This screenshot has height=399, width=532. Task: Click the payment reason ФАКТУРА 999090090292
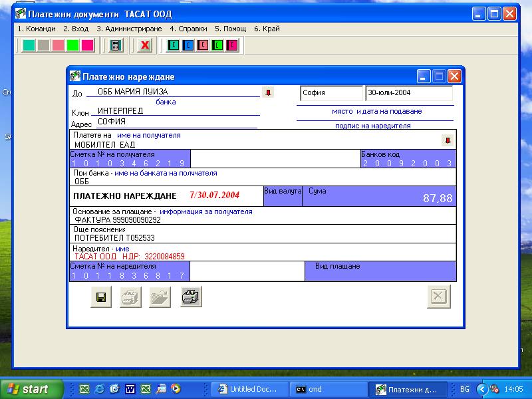pos(118,220)
